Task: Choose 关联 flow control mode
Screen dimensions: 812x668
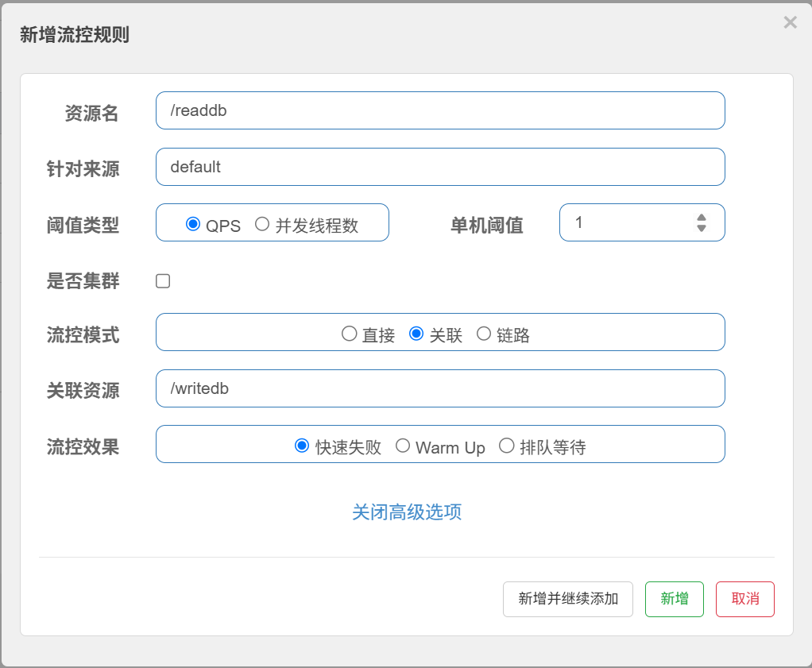Action: click(416, 334)
